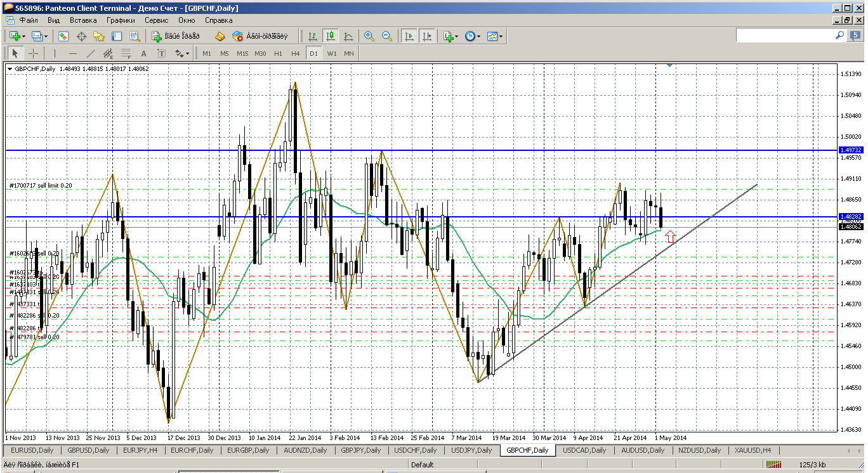The image size is (868, 473).
Task: Expand the arrows objects dropdown
Action: (x=187, y=54)
